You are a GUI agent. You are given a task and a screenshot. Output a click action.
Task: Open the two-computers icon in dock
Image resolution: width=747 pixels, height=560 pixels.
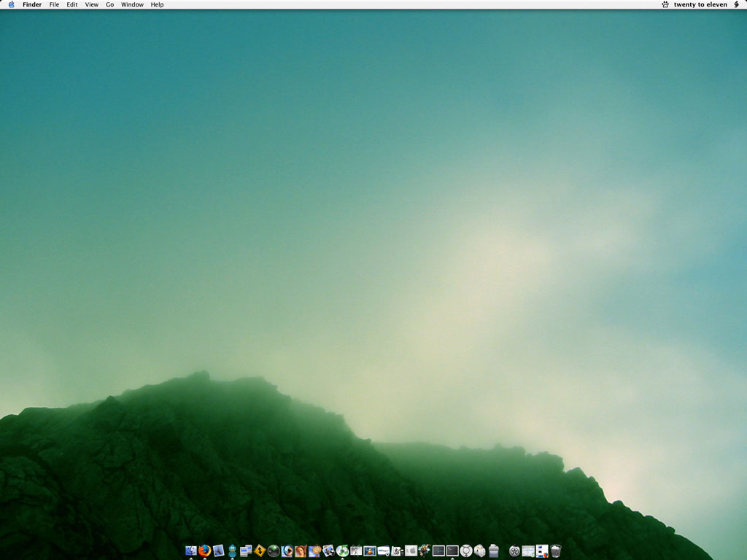246,551
